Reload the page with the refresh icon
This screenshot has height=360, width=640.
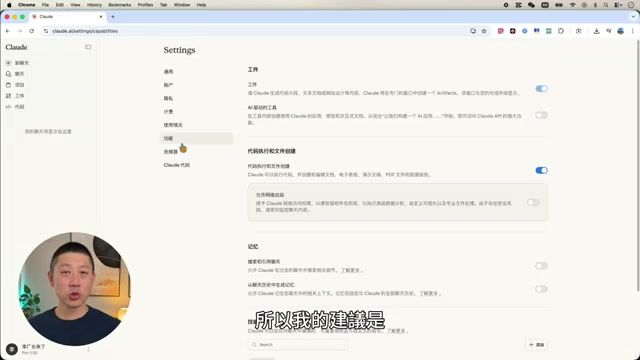click(x=31, y=31)
